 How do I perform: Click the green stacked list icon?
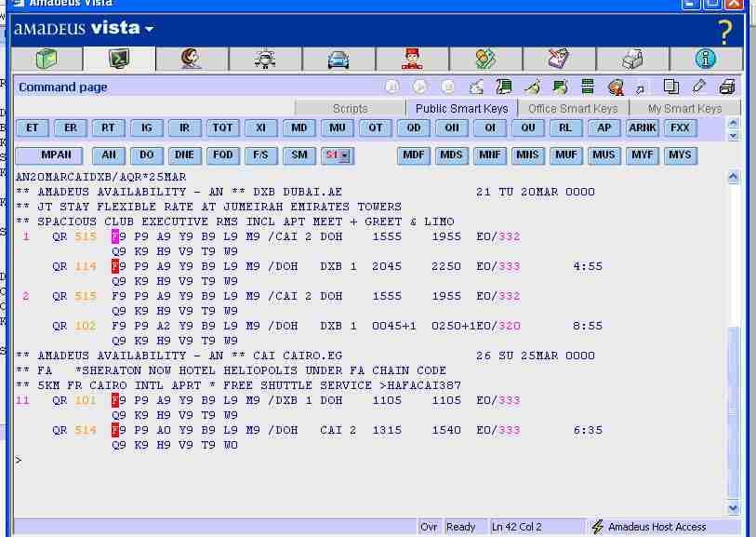(x=588, y=87)
